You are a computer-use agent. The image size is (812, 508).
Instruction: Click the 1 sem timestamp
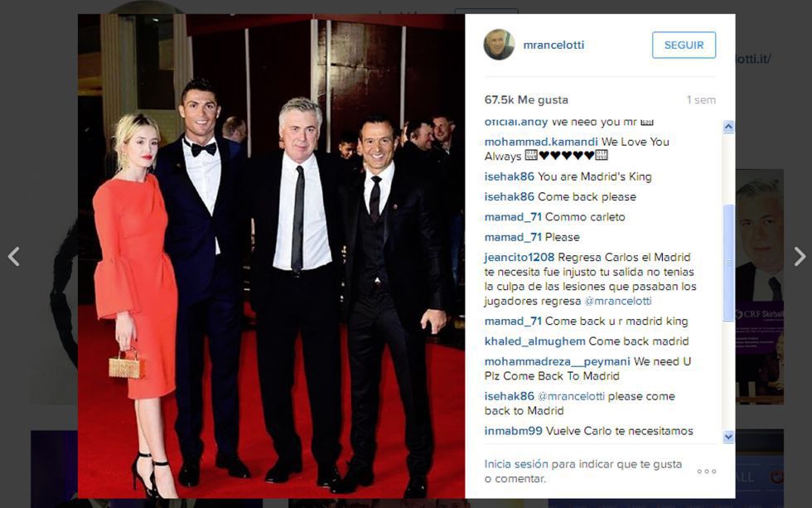701,100
